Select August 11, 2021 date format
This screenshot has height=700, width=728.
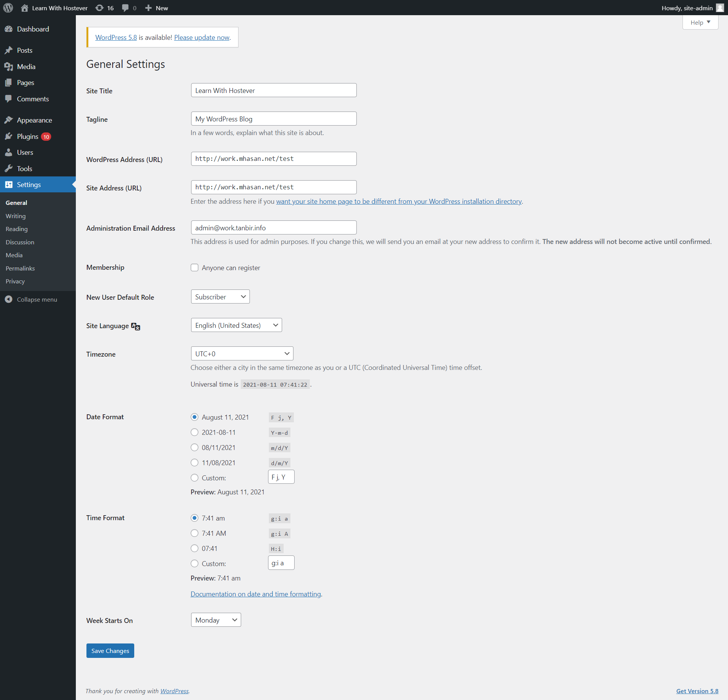pyautogui.click(x=195, y=417)
